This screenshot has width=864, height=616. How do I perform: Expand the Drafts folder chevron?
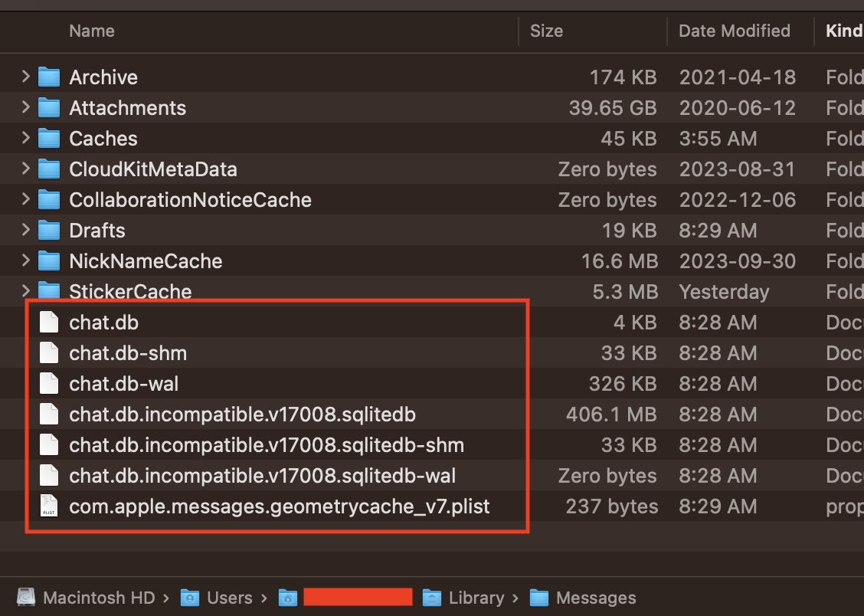tap(26, 230)
